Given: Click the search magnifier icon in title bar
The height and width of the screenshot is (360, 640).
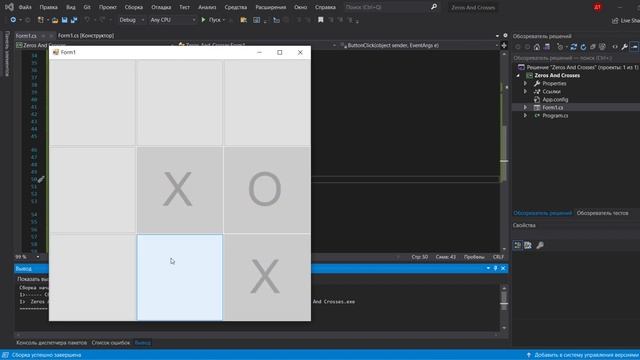Looking at the screenshot, I should point(434,7).
